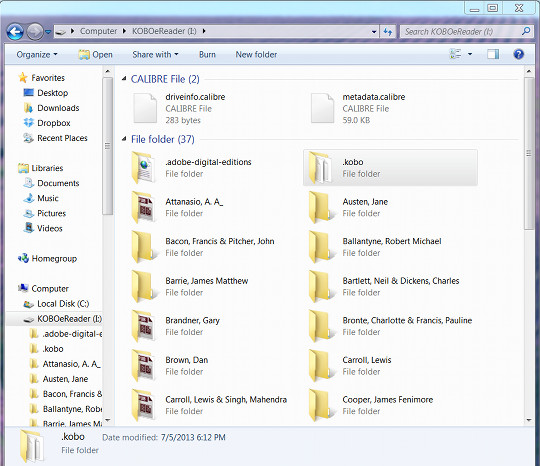
Task: Open the Help question mark icon
Action: tap(518, 54)
